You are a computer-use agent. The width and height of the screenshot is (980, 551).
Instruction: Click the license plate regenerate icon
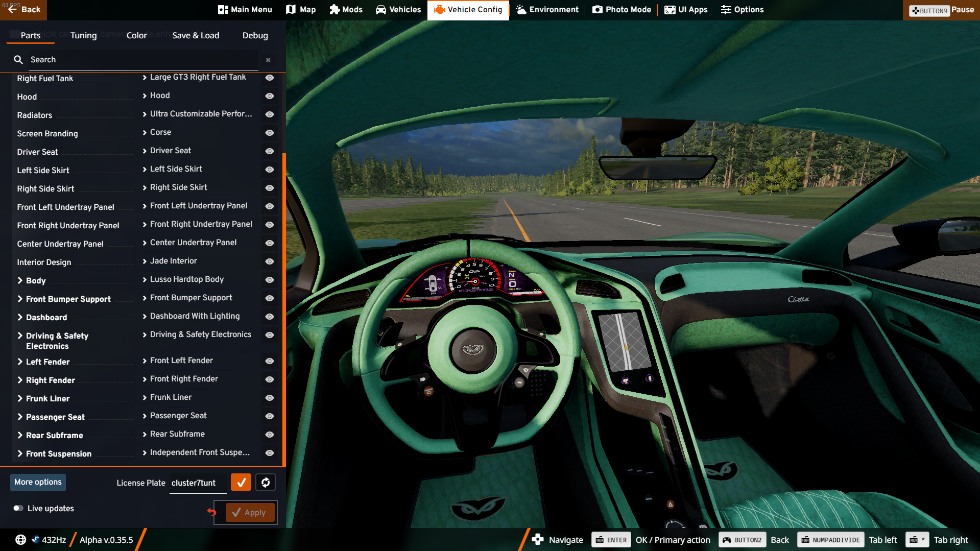266,482
